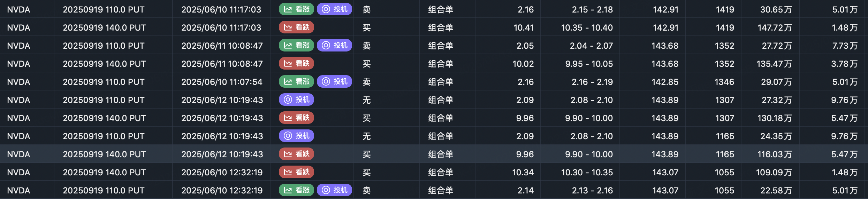Click the 看跌 tag in the 147.72万 row
Screen dimensions: 868x199
tap(296, 27)
